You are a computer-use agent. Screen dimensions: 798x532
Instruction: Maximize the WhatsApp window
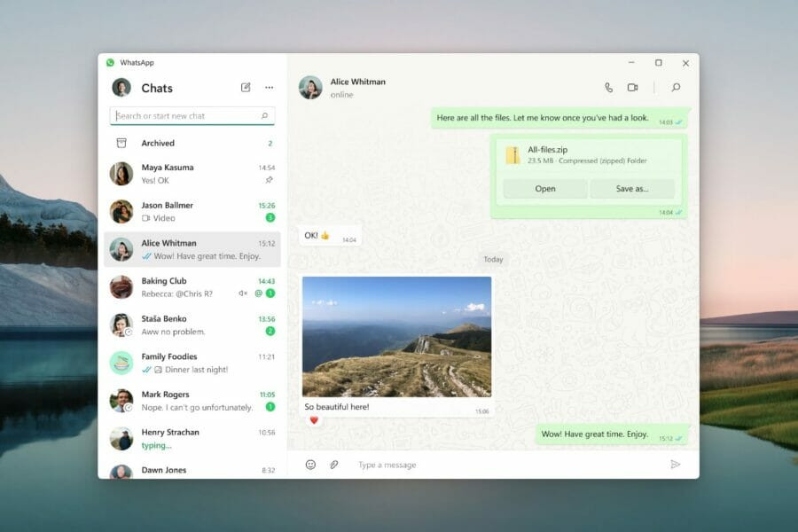(x=659, y=63)
